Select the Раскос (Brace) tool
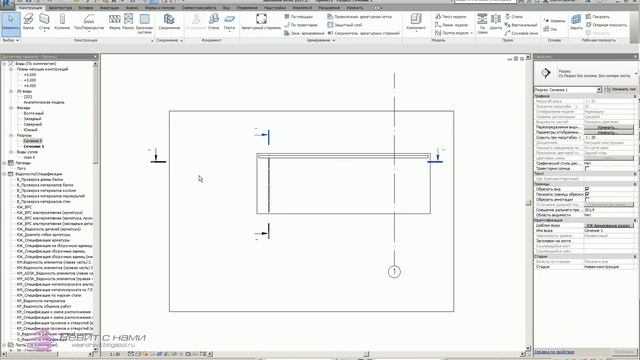The image size is (640, 360). tap(128, 22)
